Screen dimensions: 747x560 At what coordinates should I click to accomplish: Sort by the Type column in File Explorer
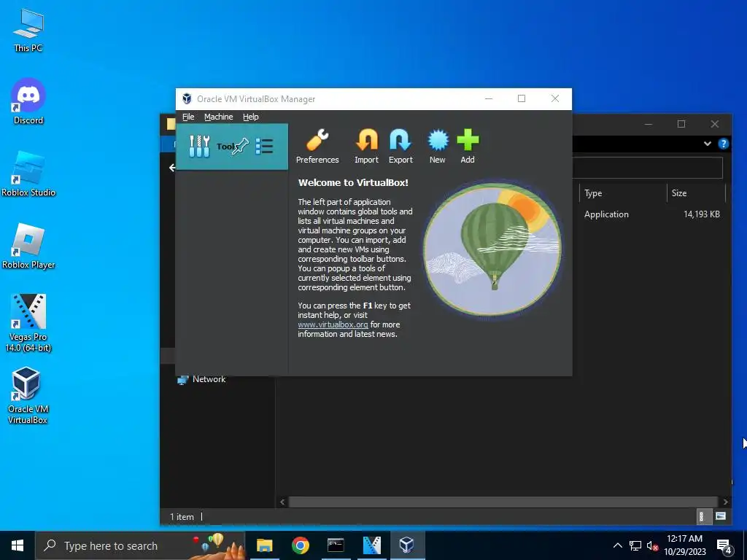click(593, 192)
